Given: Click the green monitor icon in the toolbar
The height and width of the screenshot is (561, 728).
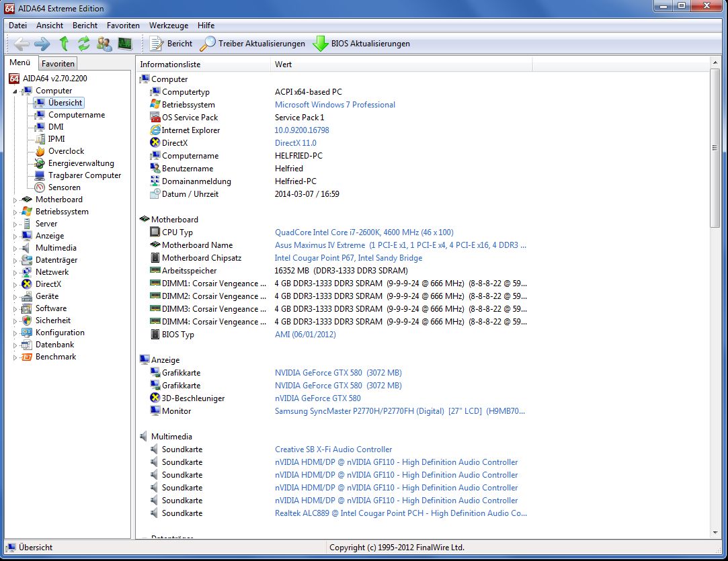Looking at the screenshot, I should click(125, 44).
